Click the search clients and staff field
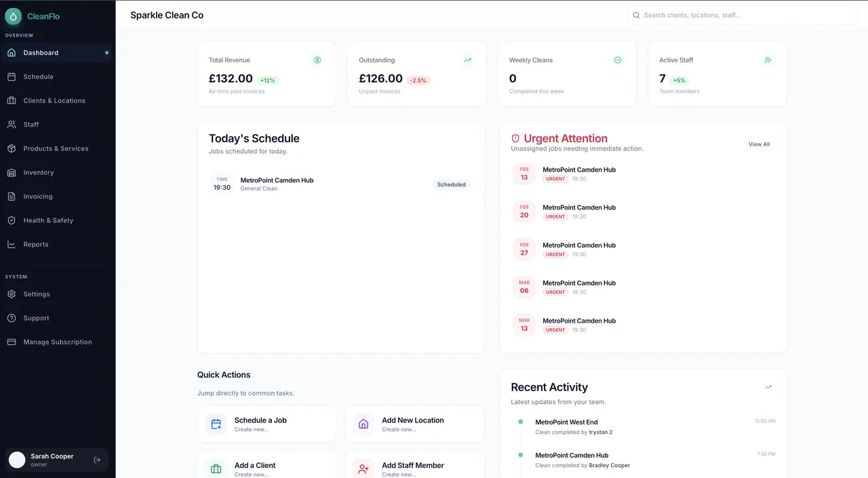Image resolution: width=868 pixels, height=478 pixels. [x=741, y=14]
